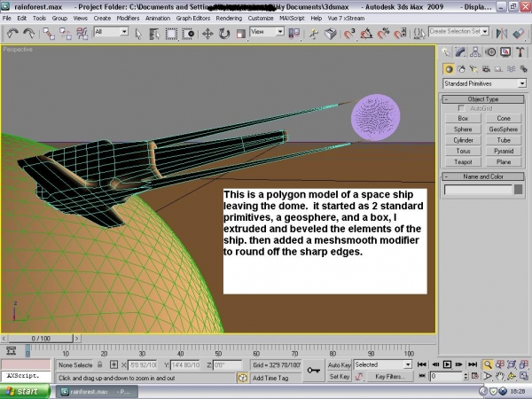532x399 pixels.
Task: Click the object color swatch
Action: (518, 190)
